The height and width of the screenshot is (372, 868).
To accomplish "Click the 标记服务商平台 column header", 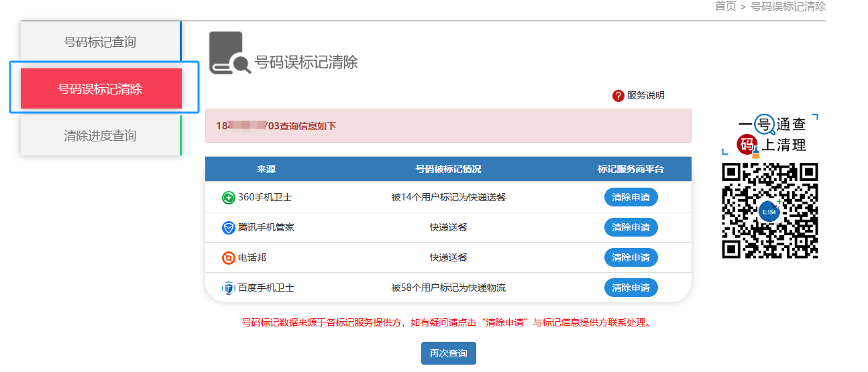I will pos(631,169).
